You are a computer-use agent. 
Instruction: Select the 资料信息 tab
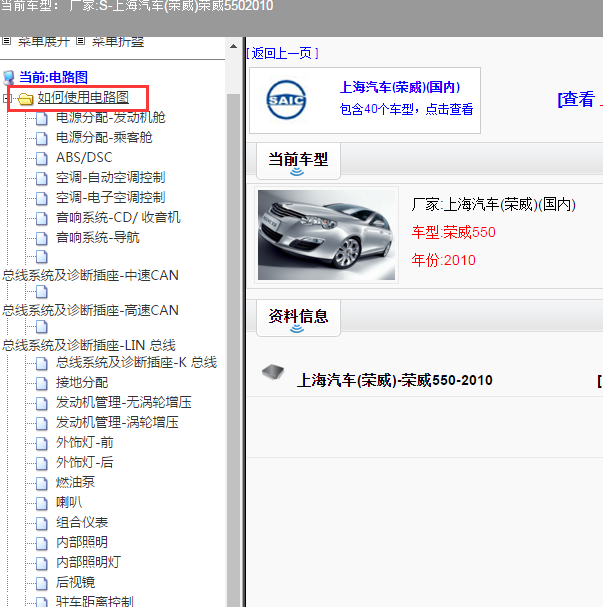298,318
